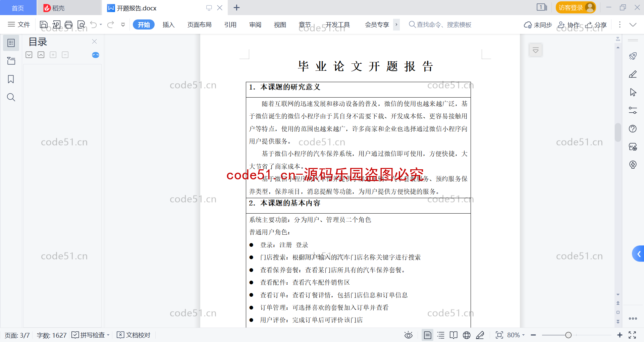Click the smart TOC blue icon

[x=96, y=55]
